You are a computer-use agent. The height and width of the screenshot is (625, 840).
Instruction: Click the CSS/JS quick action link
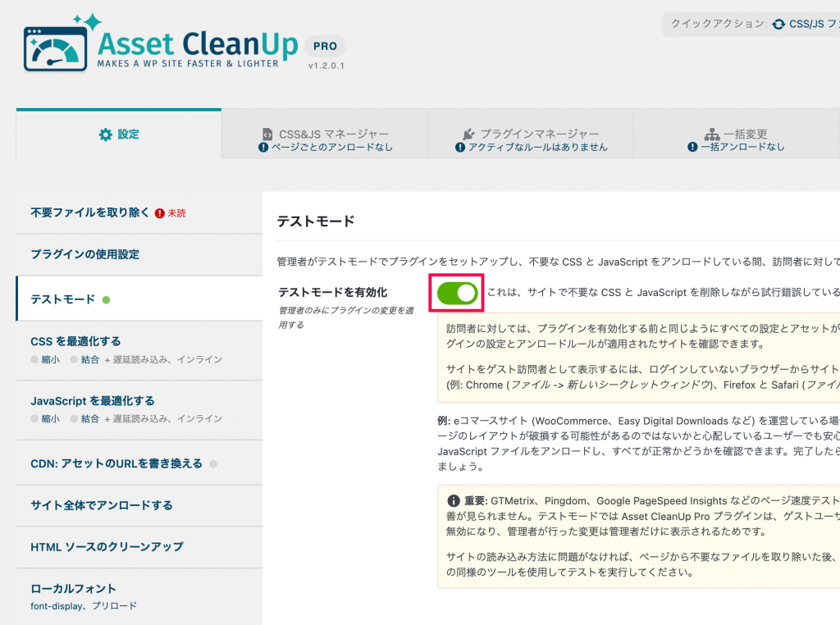point(806,24)
